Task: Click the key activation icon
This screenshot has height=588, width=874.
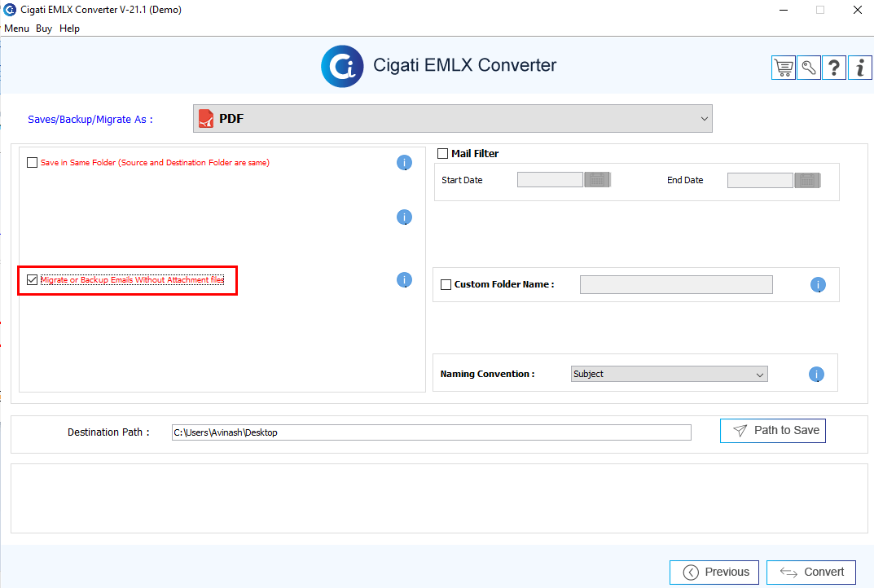Action: coord(809,68)
